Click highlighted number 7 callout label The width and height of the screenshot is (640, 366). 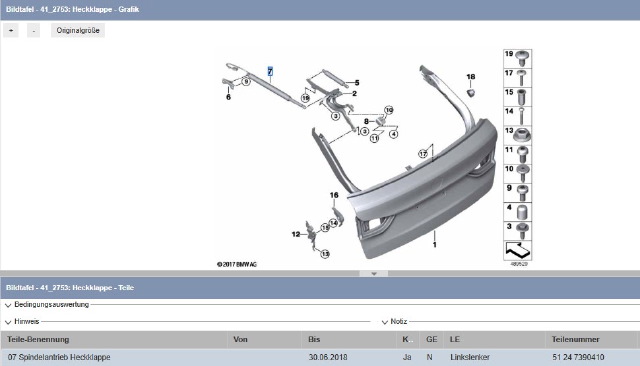tap(270, 71)
